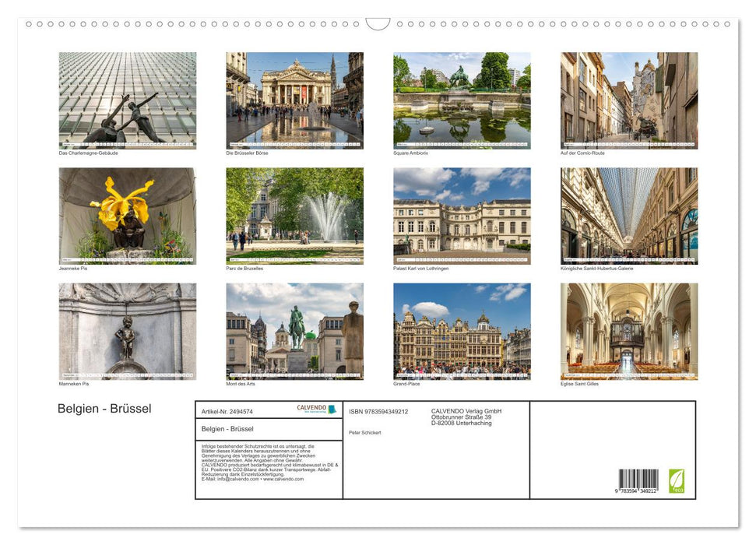Select the Square Ambiorix pond photo

pyautogui.click(x=462, y=100)
